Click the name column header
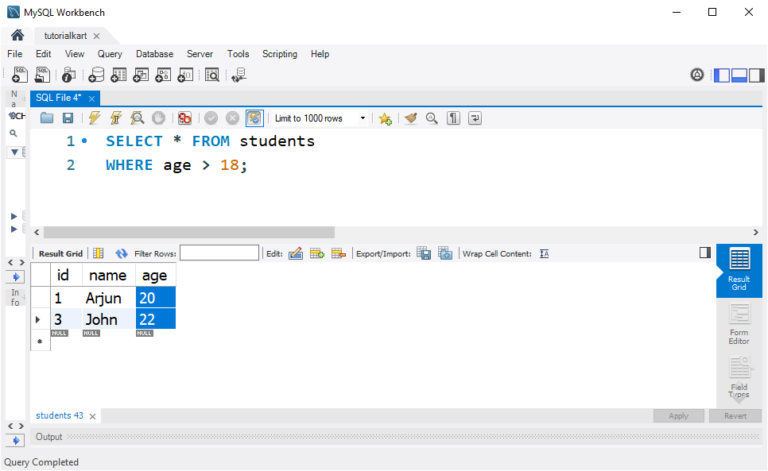768x471 pixels. [109, 275]
